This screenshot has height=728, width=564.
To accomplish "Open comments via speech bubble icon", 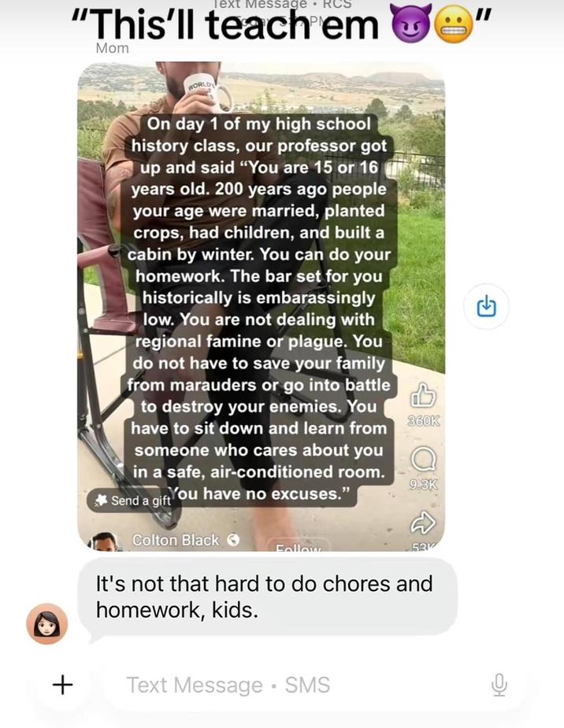I will click(x=423, y=459).
